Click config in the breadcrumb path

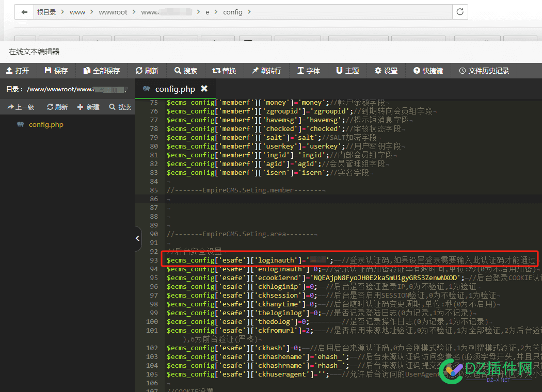tap(233, 12)
